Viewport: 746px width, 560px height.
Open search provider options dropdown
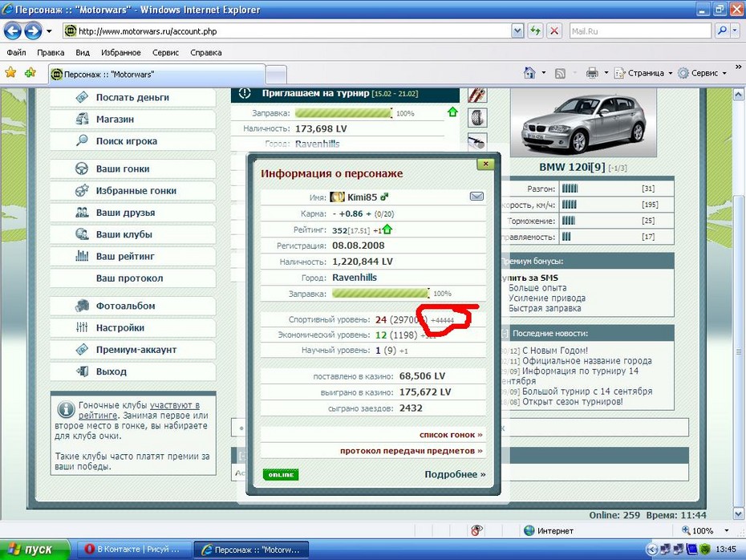point(735,31)
